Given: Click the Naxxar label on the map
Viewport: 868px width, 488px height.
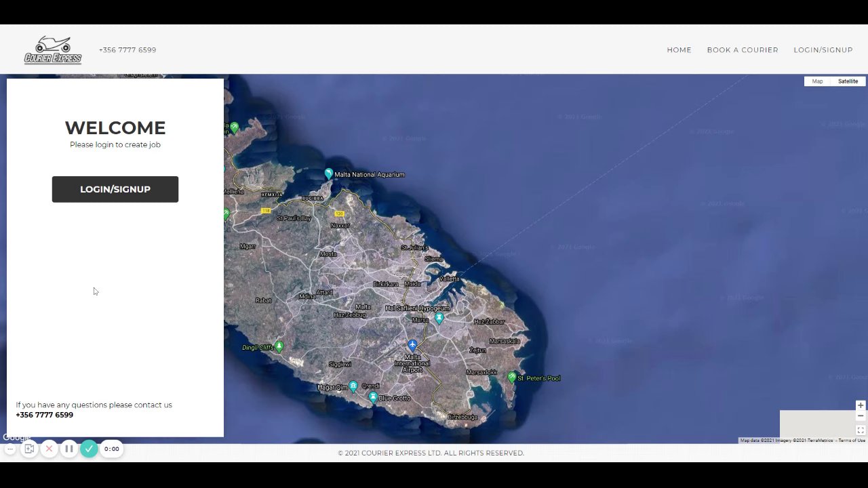Looking at the screenshot, I should [x=340, y=225].
